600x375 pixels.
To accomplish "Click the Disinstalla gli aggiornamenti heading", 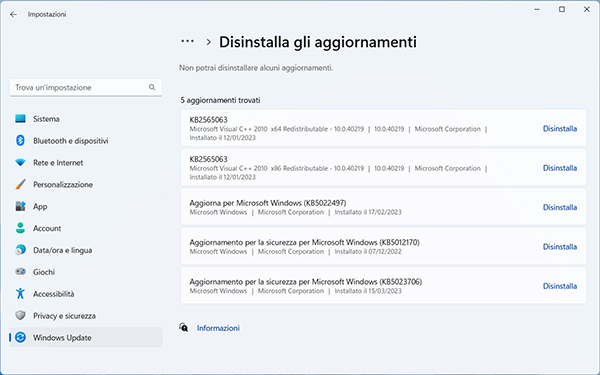I will click(318, 42).
